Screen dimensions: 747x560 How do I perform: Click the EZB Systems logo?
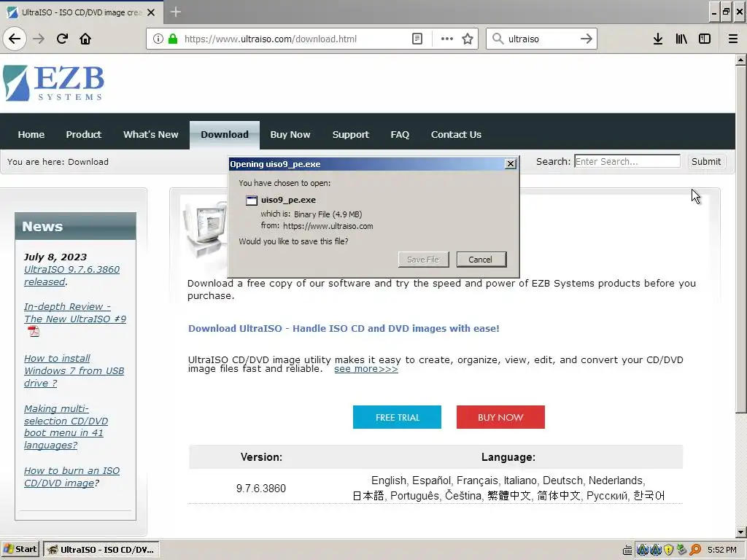click(x=53, y=83)
